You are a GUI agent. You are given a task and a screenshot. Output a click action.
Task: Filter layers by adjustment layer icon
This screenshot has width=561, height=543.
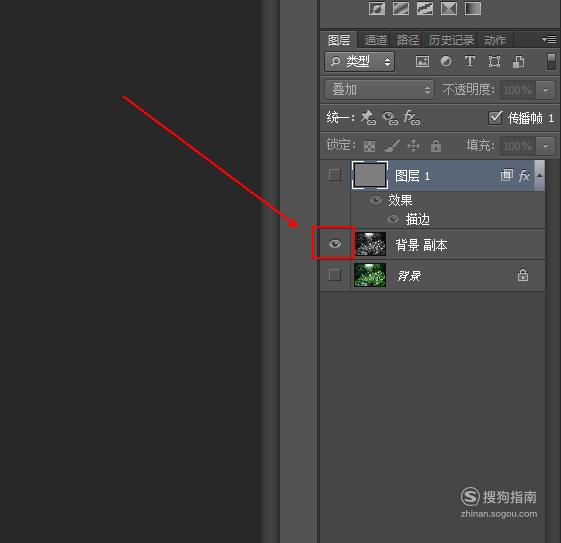[x=446, y=61]
